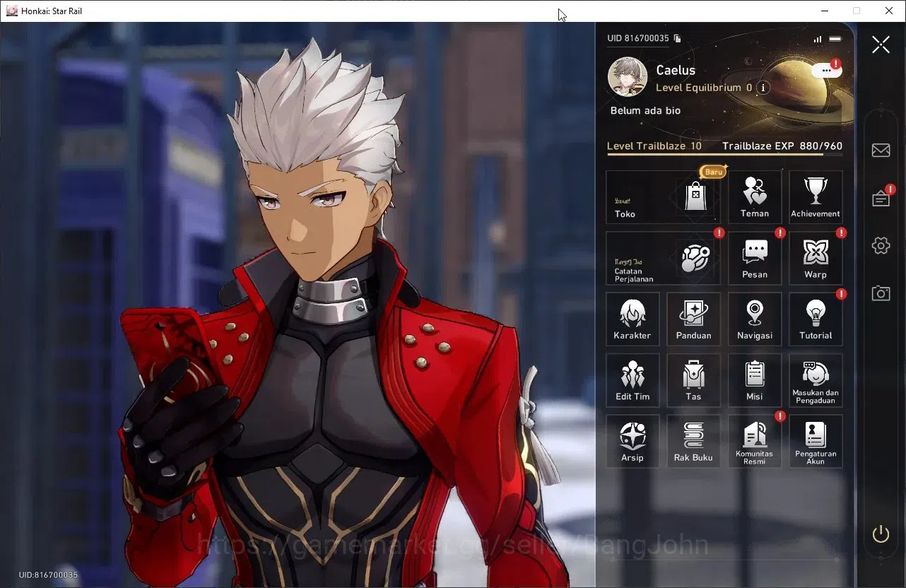The width and height of the screenshot is (906, 588).
Task: Close the phone menu with X icon
Action: point(881,45)
